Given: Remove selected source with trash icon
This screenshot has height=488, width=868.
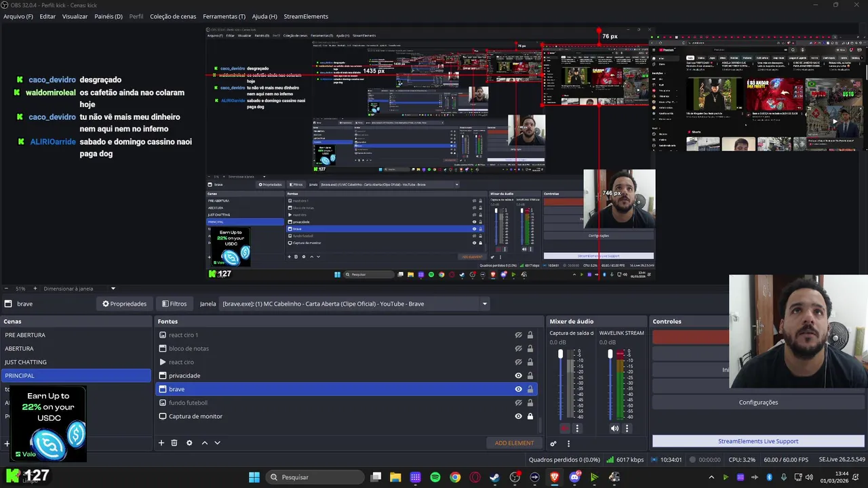Looking at the screenshot, I should coord(174,443).
